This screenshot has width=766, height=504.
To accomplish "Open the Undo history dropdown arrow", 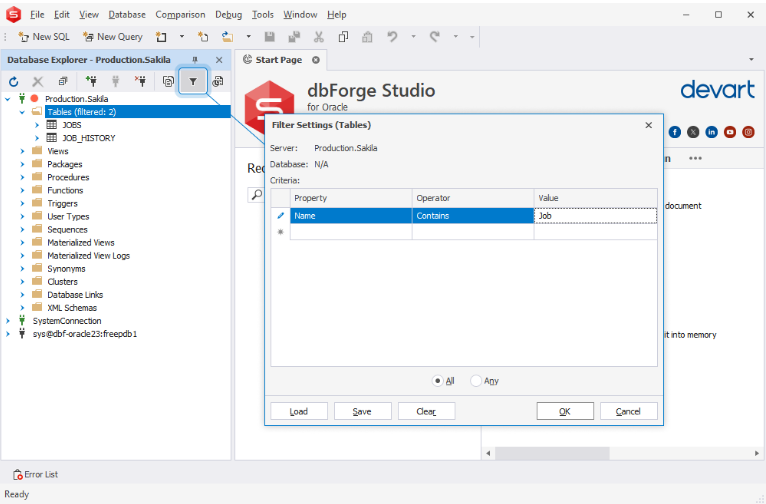I will pos(413,37).
